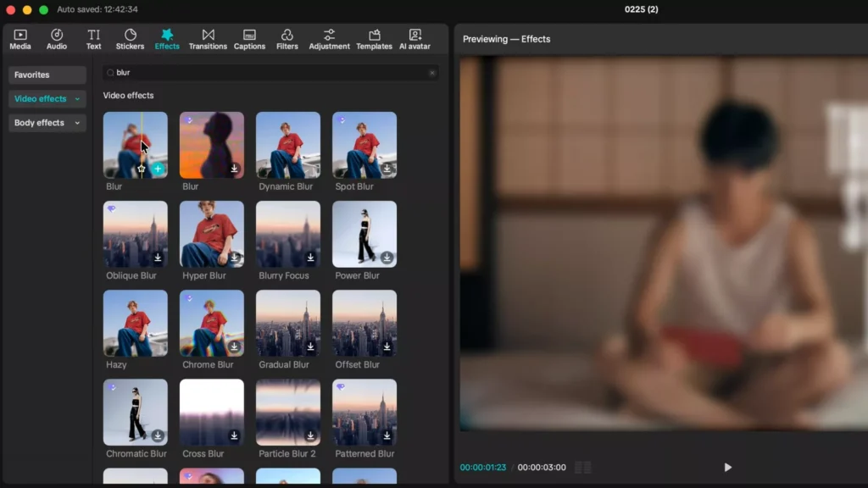Open the Stickers panel
Screen dimensions: 868x488
130,38
